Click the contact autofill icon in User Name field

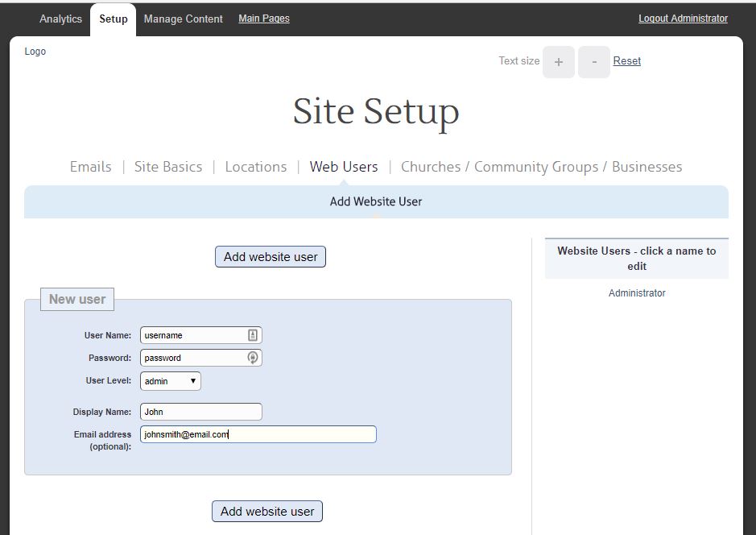pyautogui.click(x=252, y=335)
